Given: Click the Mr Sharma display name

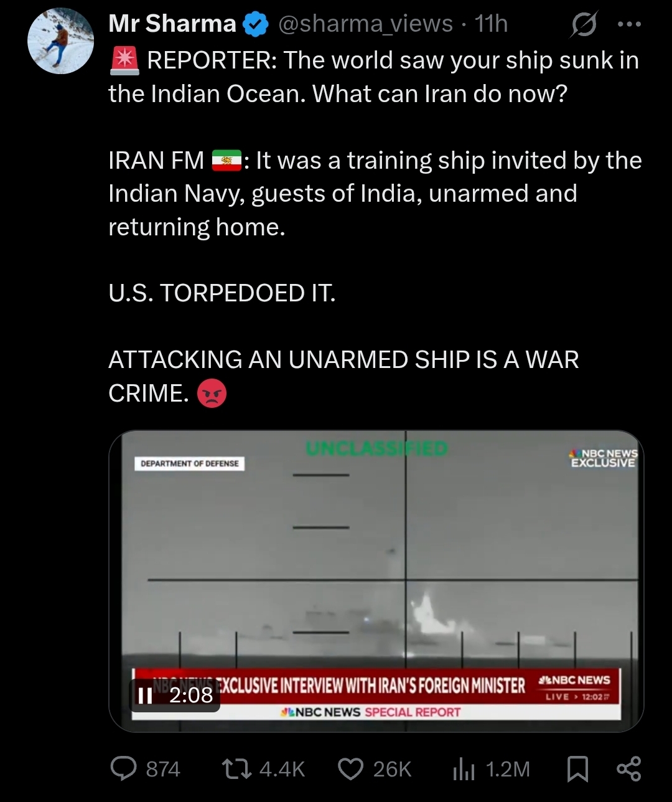Looking at the screenshot, I should pos(172,24).
